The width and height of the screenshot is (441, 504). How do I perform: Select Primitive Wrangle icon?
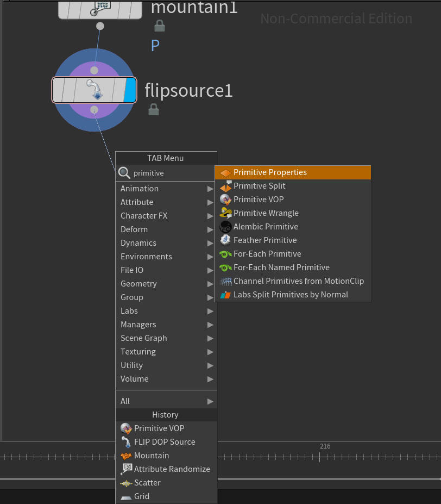(x=225, y=213)
